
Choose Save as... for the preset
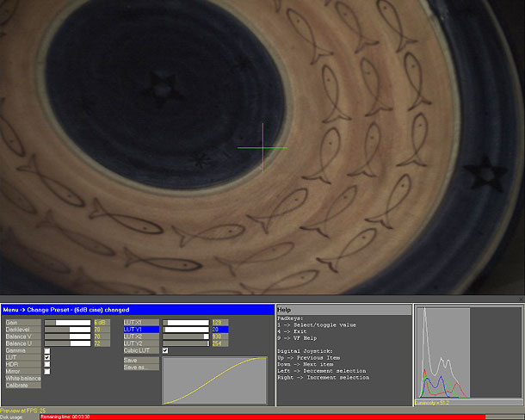pos(141,367)
